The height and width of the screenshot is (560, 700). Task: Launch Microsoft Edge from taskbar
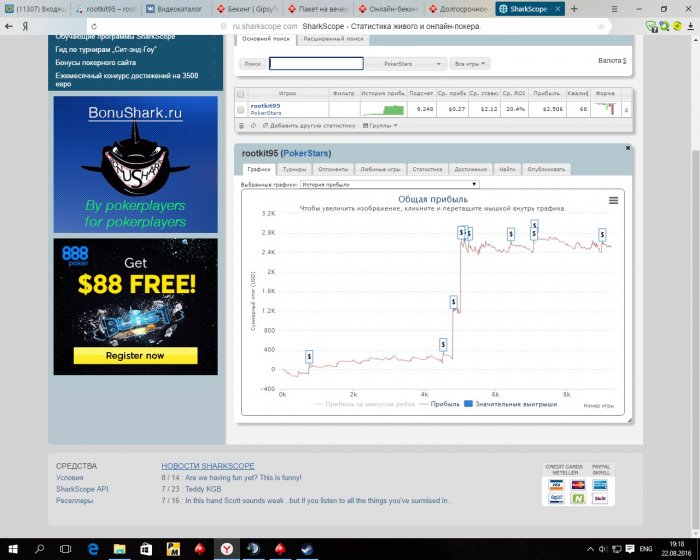pos(93,549)
